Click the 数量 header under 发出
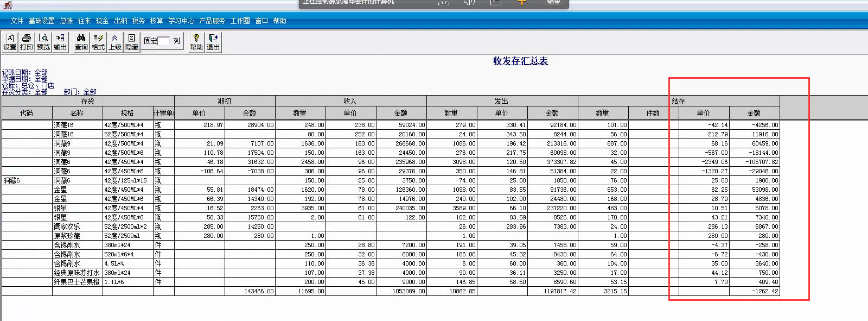The image size is (868, 321). (x=451, y=113)
